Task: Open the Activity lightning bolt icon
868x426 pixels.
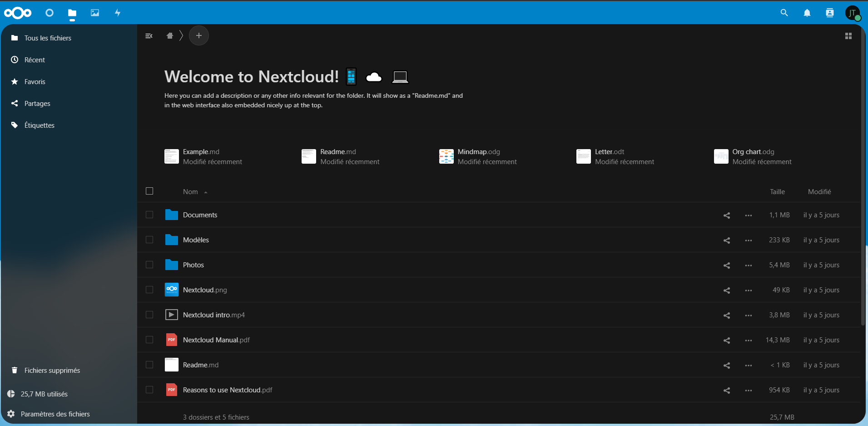Action: coord(118,13)
